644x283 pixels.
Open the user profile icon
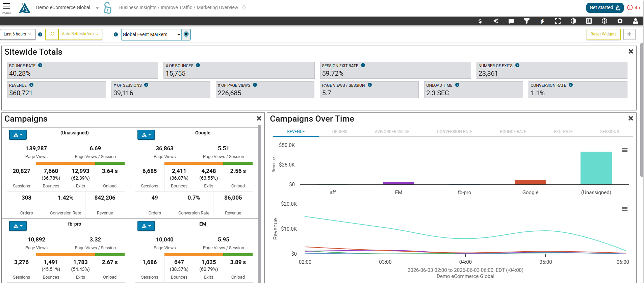pos(636,21)
